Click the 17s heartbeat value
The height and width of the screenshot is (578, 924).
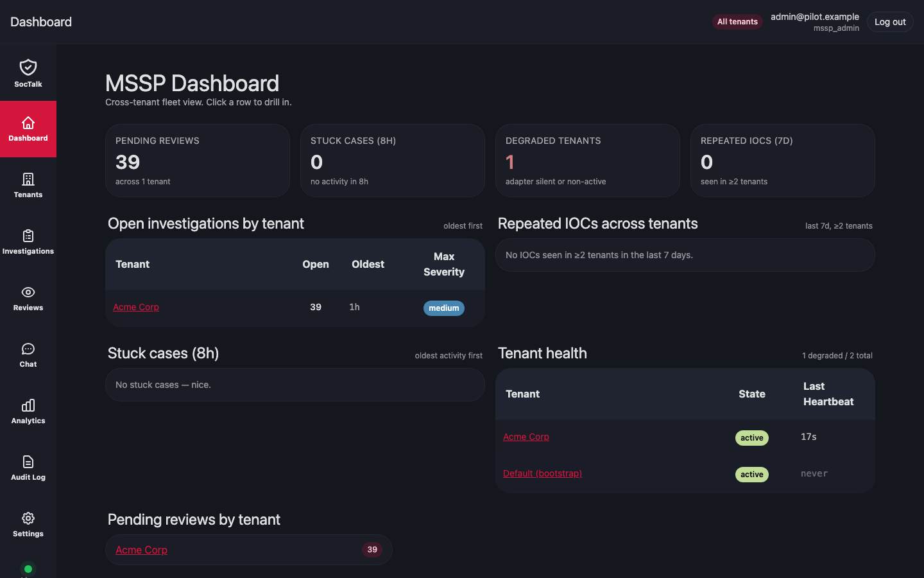click(809, 437)
